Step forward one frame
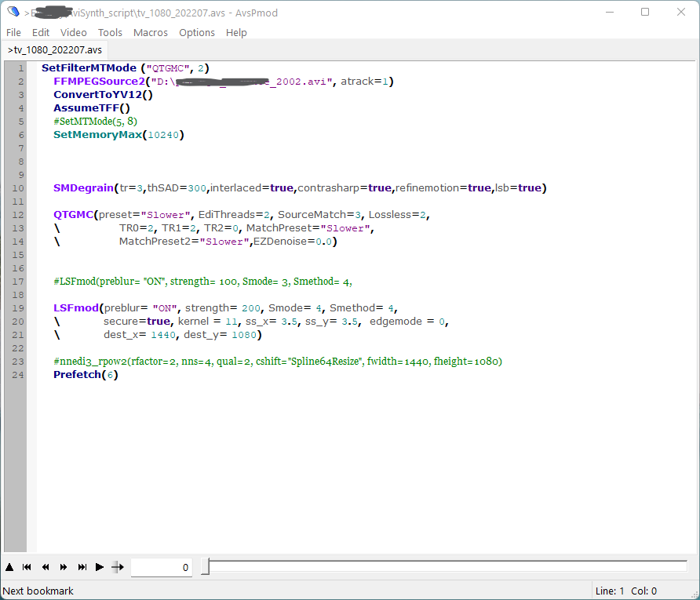 (64, 567)
